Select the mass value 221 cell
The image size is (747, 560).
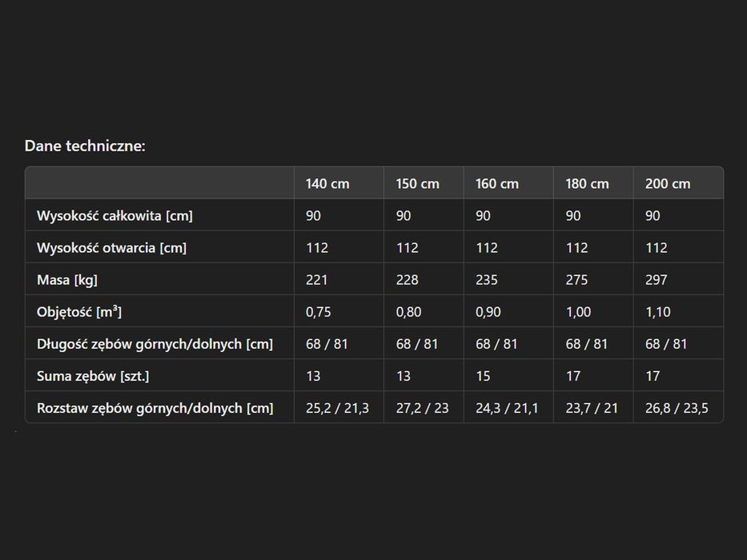tap(339, 279)
